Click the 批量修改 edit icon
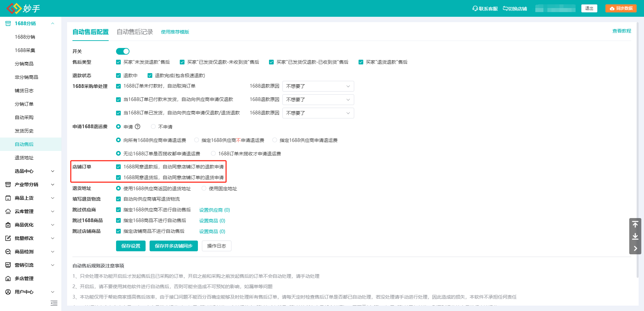This screenshot has width=644, height=311. click(8, 238)
